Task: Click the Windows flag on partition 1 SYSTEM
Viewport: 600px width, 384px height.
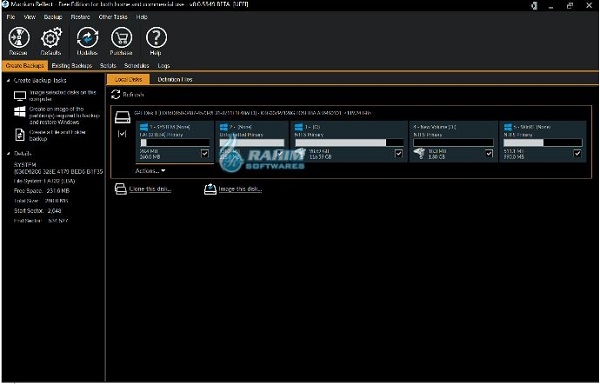Action: tap(144, 127)
